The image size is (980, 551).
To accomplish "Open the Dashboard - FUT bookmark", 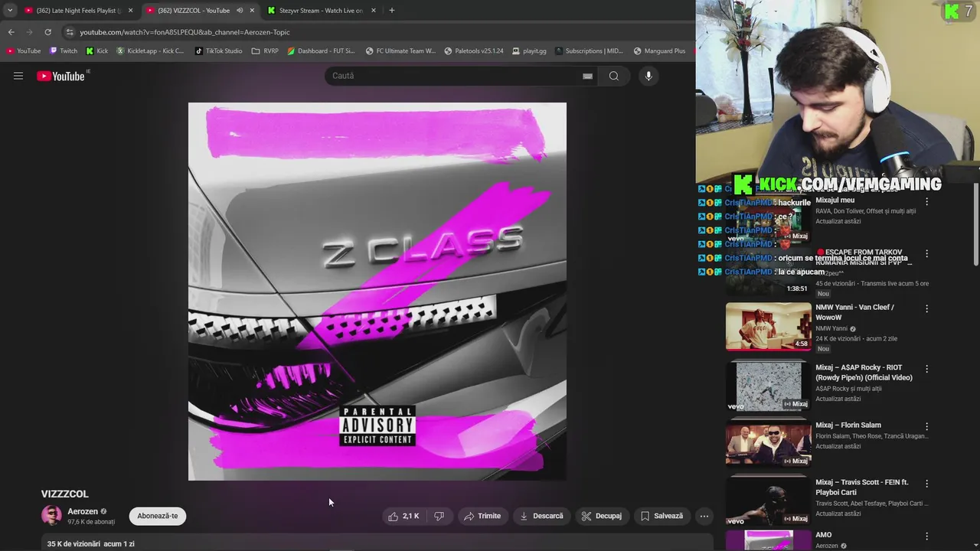I will [322, 51].
